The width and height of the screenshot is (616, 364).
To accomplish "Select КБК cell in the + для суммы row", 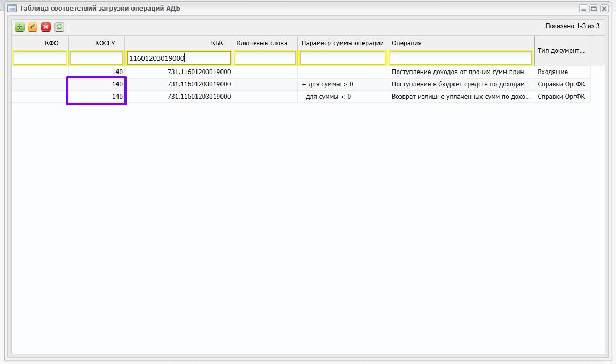I will click(179, 84).
